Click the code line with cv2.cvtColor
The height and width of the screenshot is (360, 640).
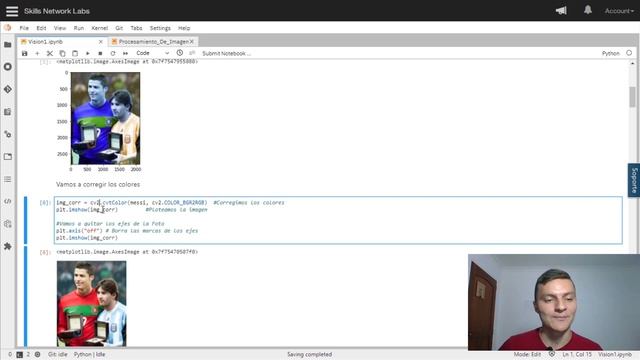tap(170, 202)
